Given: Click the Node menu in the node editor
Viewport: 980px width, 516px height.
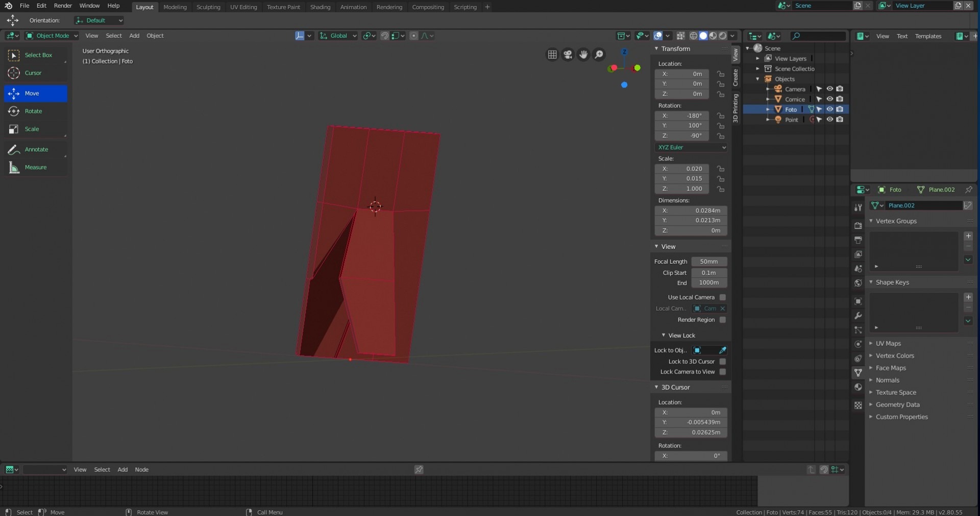Looking at the screenshot, I should pyautogui.click(x=141, y=470).
